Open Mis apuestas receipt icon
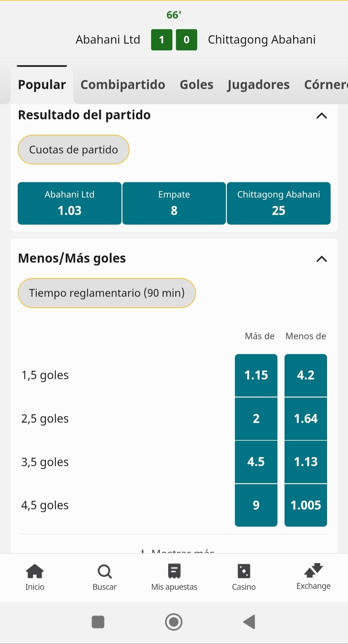This screenshot has height=644, width=348. tap(174, 571)
